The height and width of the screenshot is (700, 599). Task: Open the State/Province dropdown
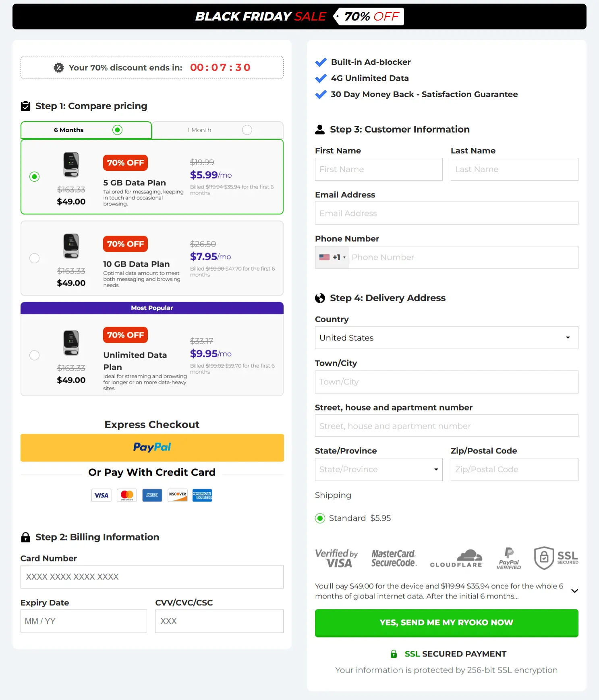(x=379, y=469)
